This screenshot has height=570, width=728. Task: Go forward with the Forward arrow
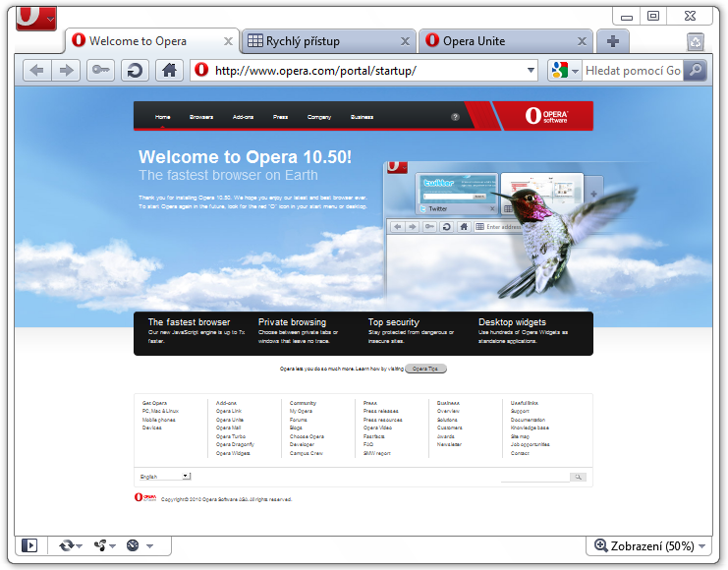point(66,71)
